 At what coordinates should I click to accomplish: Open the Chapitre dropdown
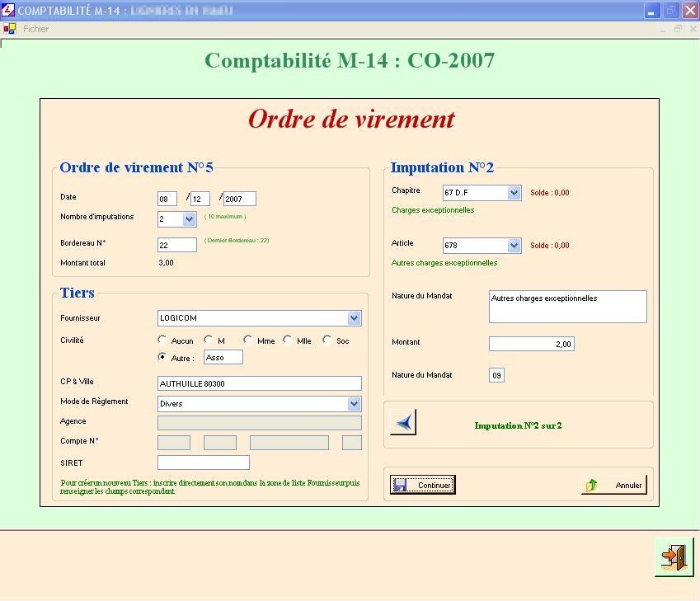coord(514,193)
